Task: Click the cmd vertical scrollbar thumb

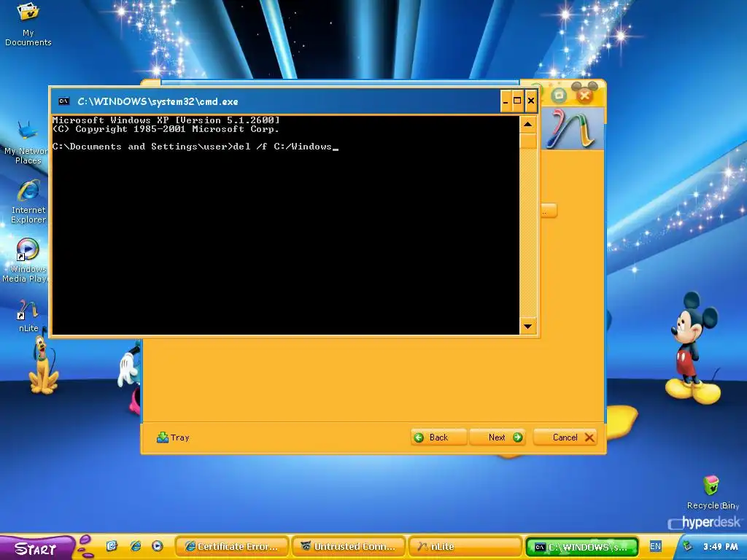Action: (528, 141)
